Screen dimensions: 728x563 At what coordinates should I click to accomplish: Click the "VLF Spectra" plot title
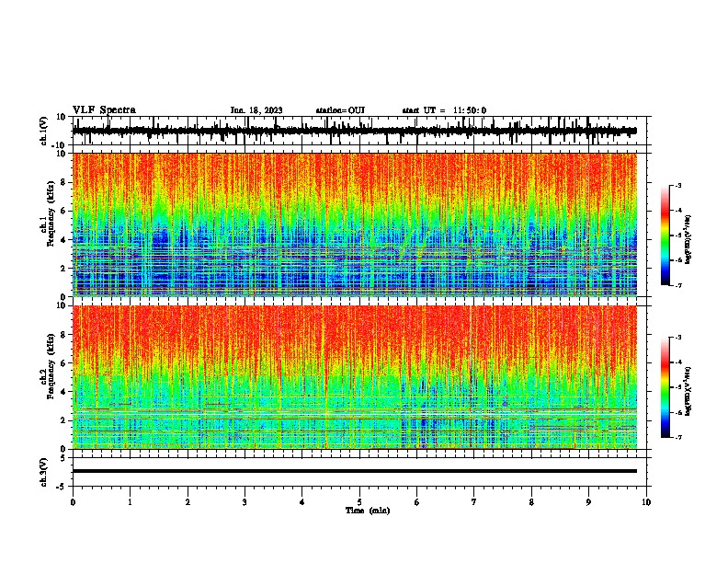[104, 110]
